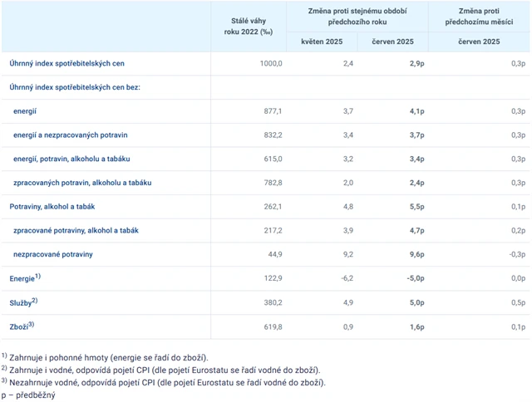Click the 'Úhrnný index spotřebitelských cen' row label

click(x=67, y=63)
